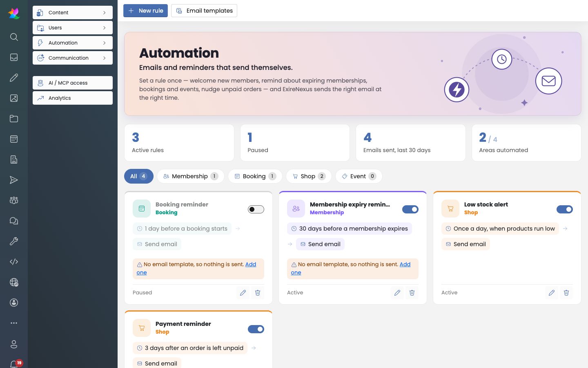The width and height of the screenshot is (588, 368).
Task: Click the ExireNexus logo
Action: (14, 13)
